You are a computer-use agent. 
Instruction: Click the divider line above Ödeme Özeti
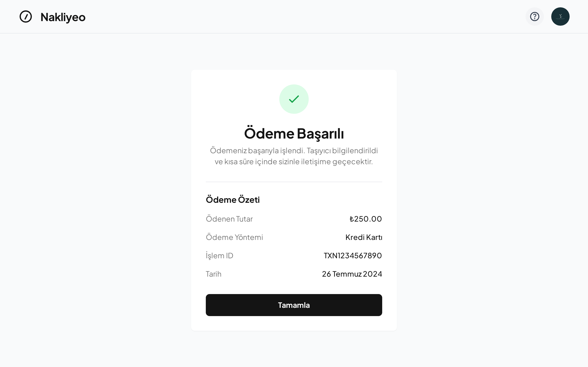pos(294,182)
